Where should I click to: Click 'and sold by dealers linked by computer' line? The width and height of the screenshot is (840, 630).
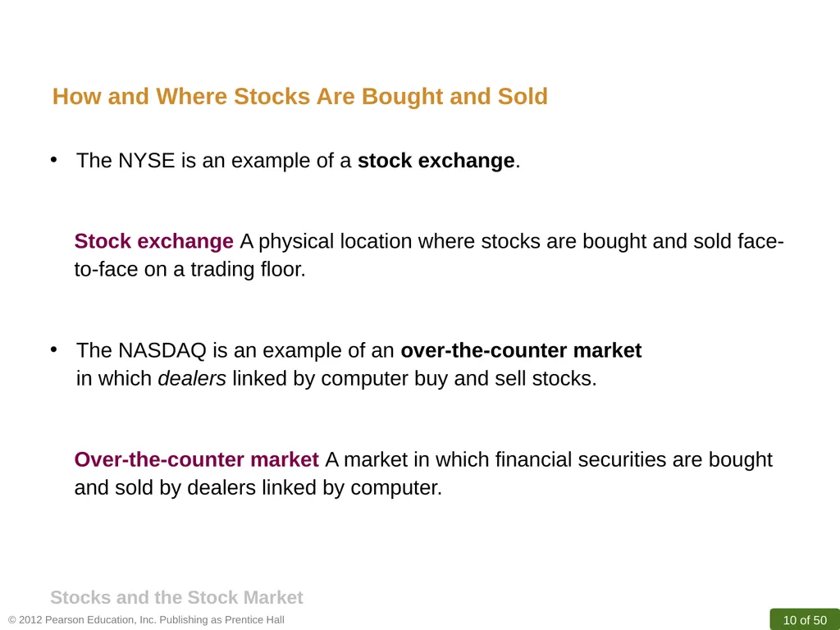click(258, 487)
